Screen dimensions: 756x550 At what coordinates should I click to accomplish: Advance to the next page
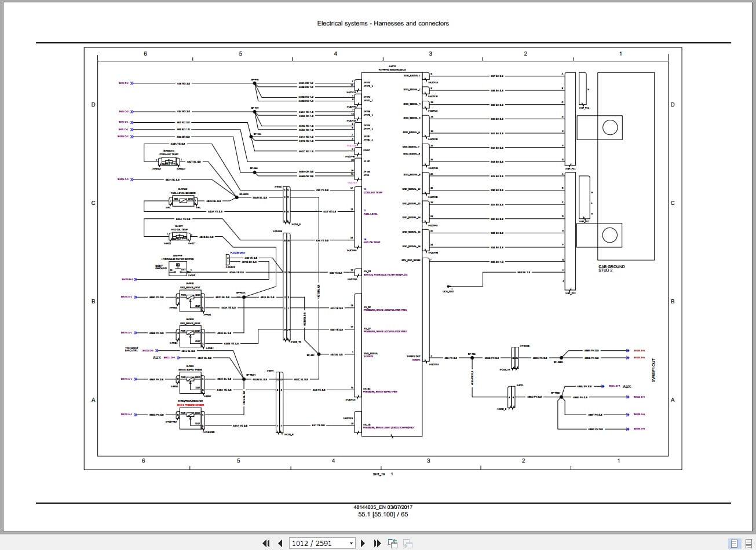pyautogui.click(x=363, y=543)
